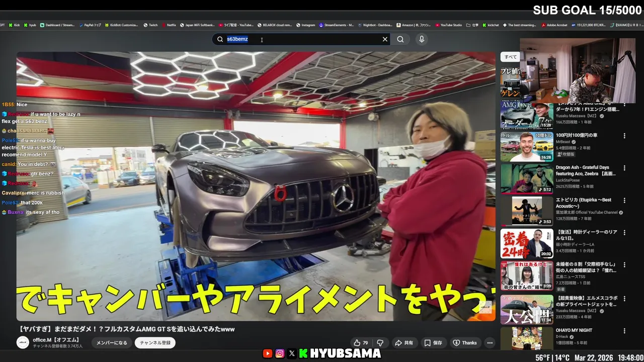Play 未婚者の8割 news thumbnail
The width and height of the screenshot is (644, 362).
(527, 276)
